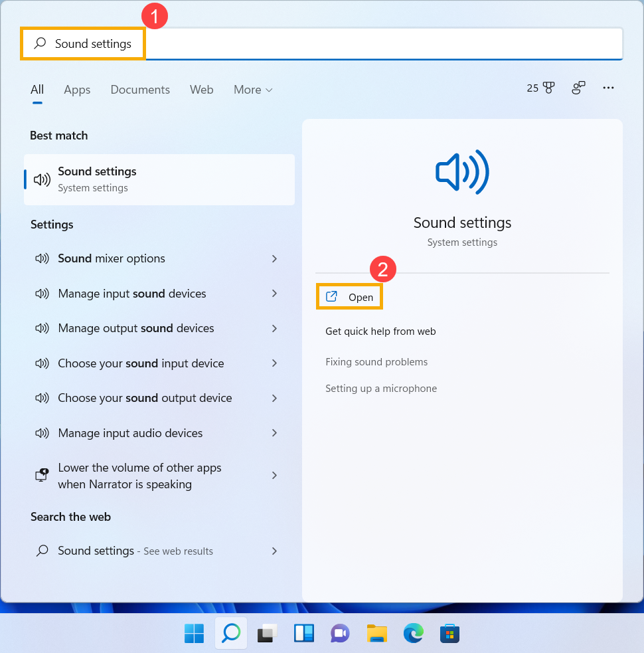This screenshot has height=653, width=644.
Task: Open Microsoft Store from taskbar
Action: coord(449,634)
